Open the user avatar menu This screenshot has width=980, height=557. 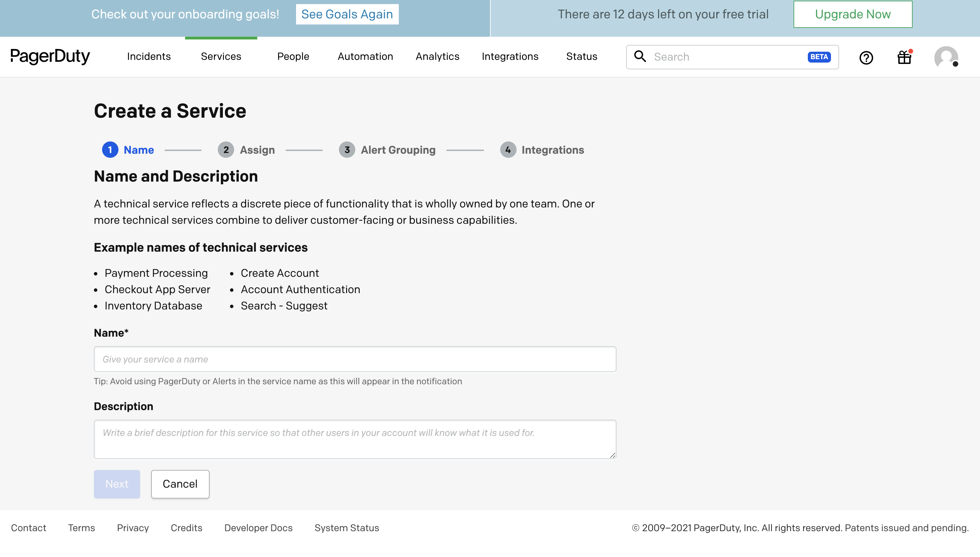(x=946, y=57)
